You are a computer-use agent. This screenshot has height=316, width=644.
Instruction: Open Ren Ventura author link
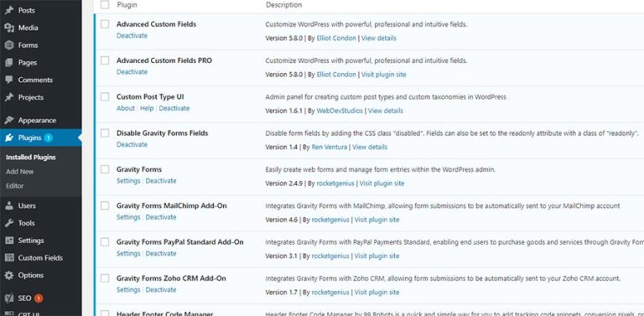tap(330, 147)
